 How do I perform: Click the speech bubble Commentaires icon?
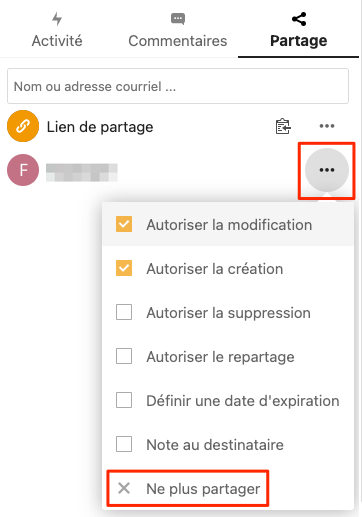(x=178, y=19)
